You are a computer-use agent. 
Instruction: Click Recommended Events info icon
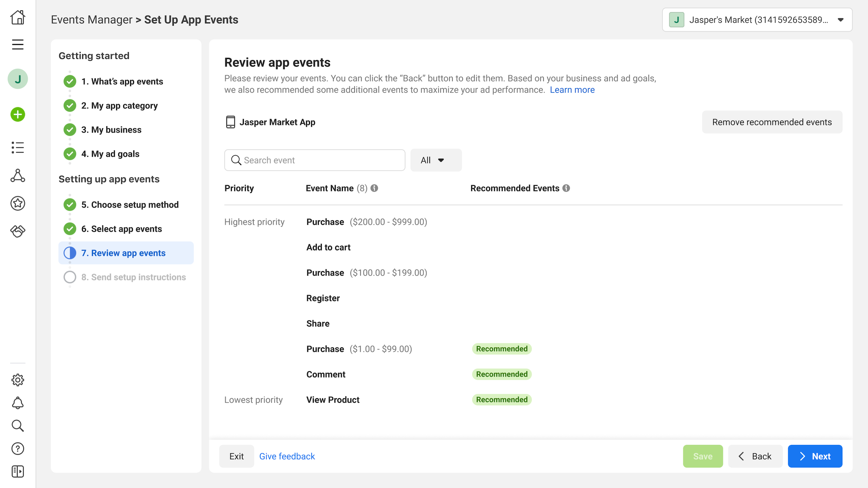click(566, 188)
